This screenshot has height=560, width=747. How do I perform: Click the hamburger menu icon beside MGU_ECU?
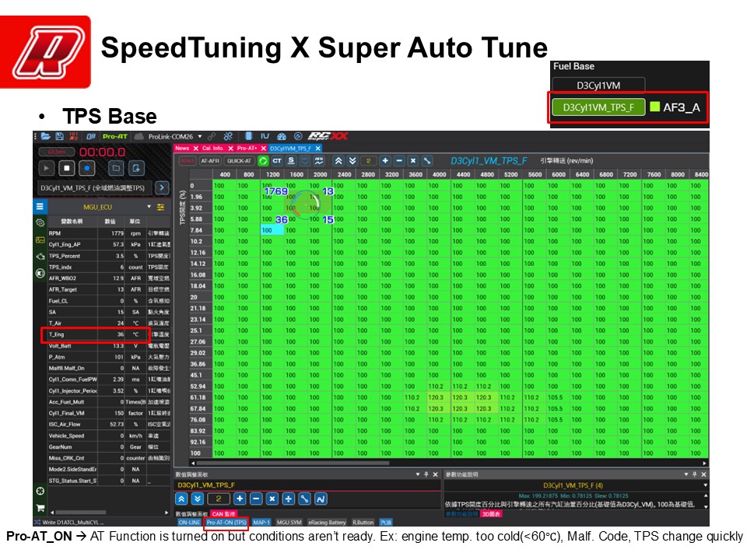click(x=40, y=207)
